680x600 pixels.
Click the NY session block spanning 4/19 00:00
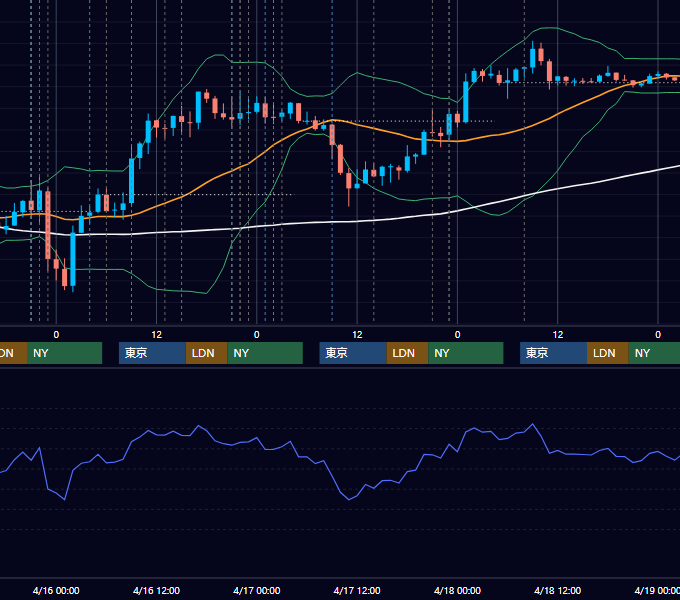click(x=654, y=353)
